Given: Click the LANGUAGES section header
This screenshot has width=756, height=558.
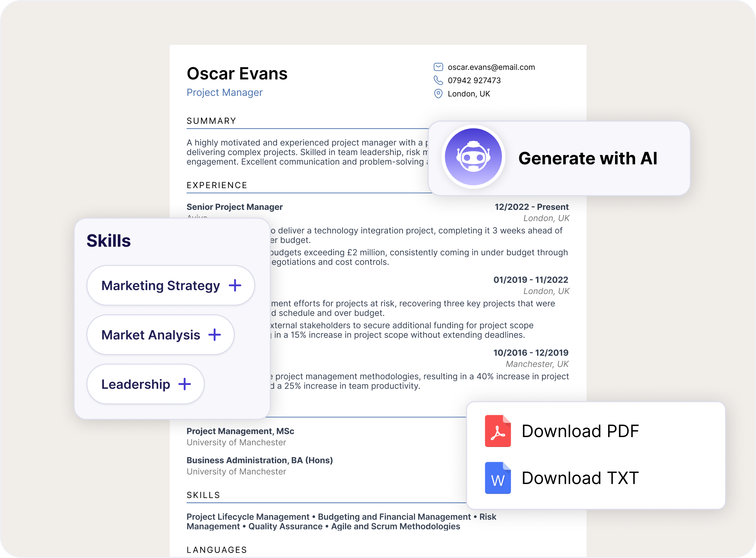Looking at the screenshot, I should (217, 549).
